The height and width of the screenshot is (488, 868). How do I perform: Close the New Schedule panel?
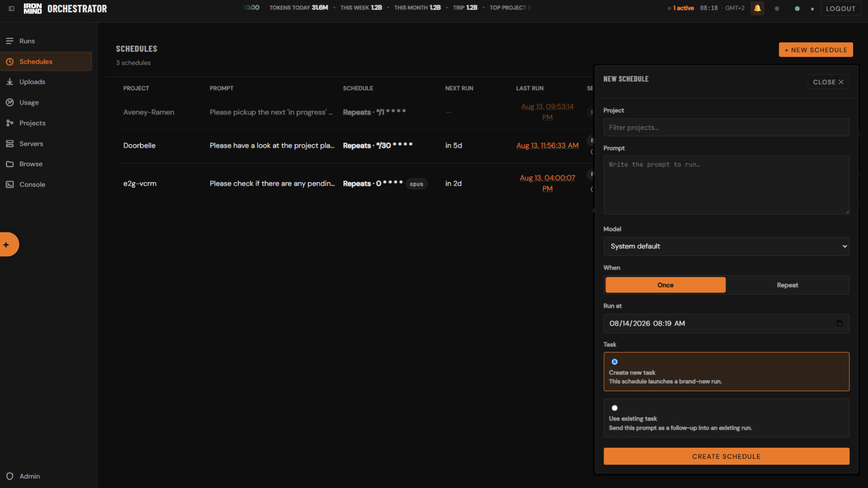coord(828,82)
